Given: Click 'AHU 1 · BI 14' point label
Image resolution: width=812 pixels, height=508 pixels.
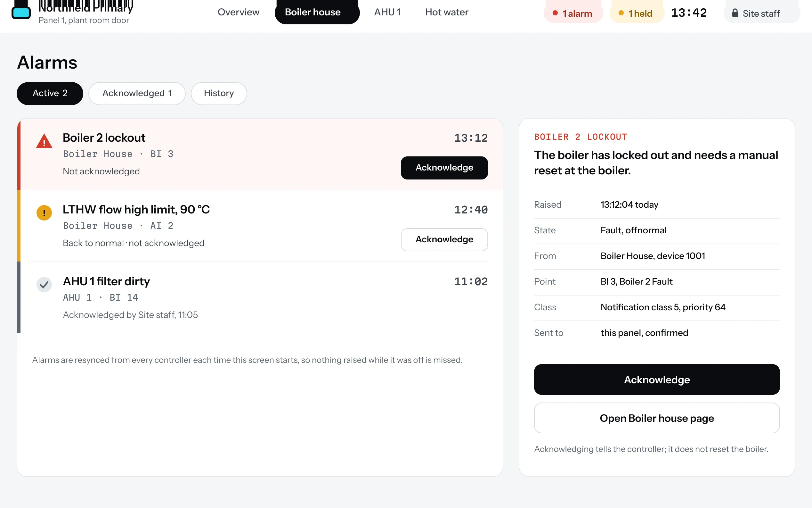Looking at the screenshot, I should coord(100,297).
